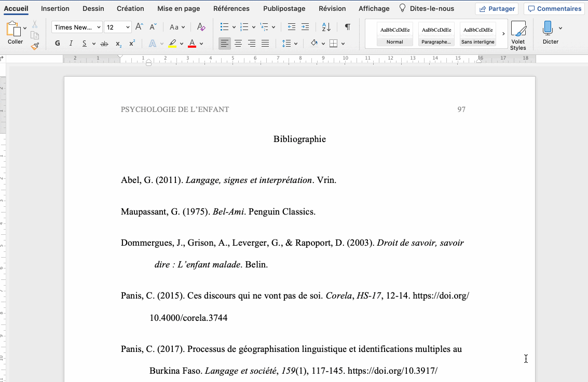Open the Affichage tab

[x=374, y=8]
